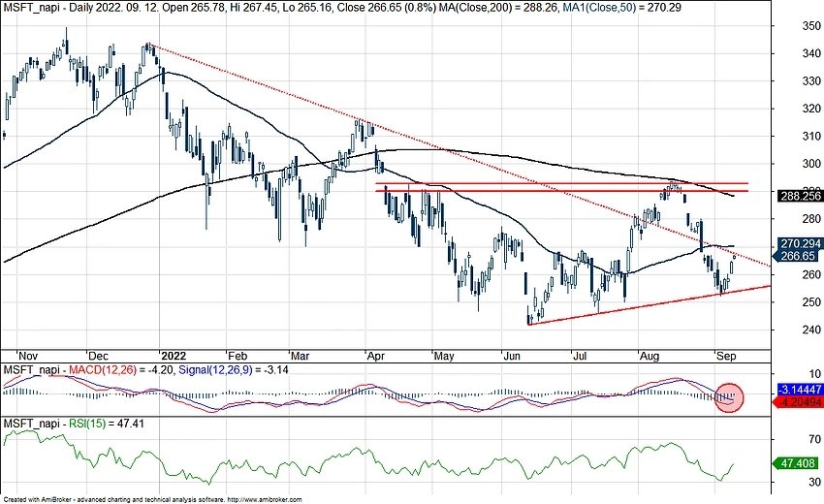Click the Nov label on date axis

coord(27,356)
